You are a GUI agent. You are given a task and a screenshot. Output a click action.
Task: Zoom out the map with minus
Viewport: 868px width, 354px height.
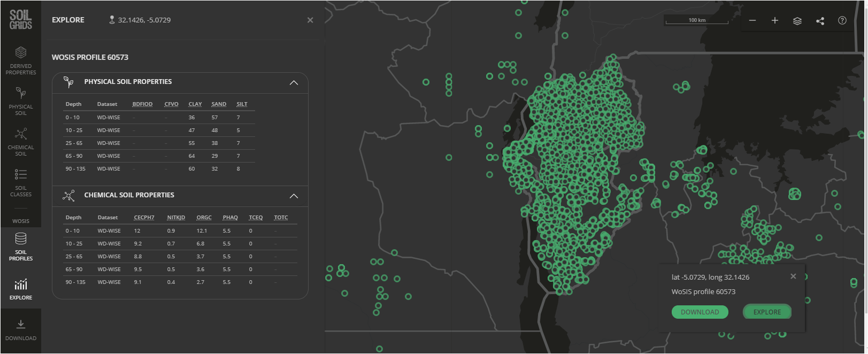pos(752,20)
